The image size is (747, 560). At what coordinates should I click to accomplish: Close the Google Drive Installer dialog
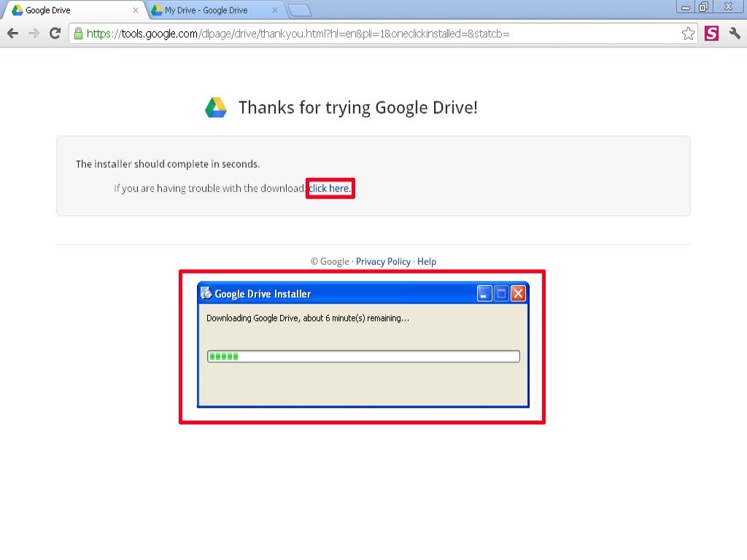tap(519, 294)
